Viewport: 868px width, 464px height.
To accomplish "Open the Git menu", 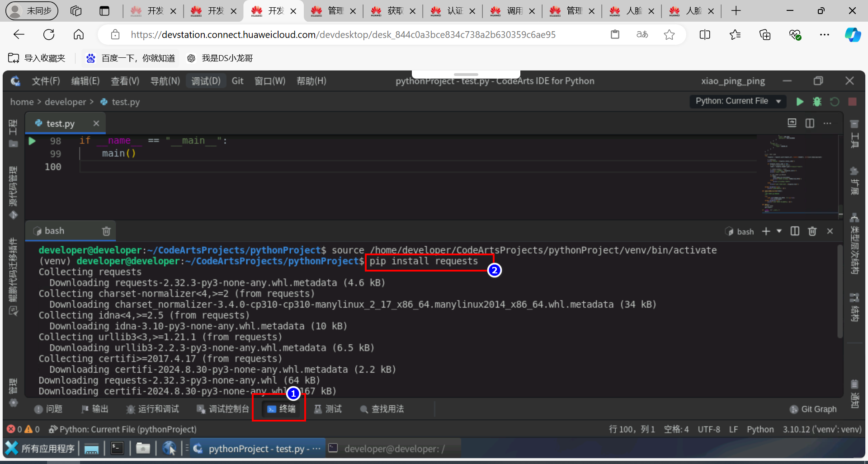I will click(238, 81).
